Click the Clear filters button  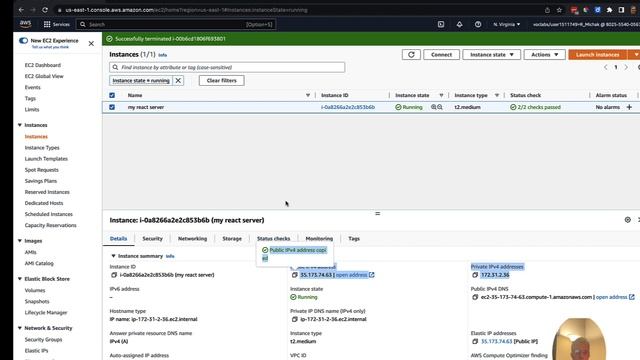click(221, 80)
